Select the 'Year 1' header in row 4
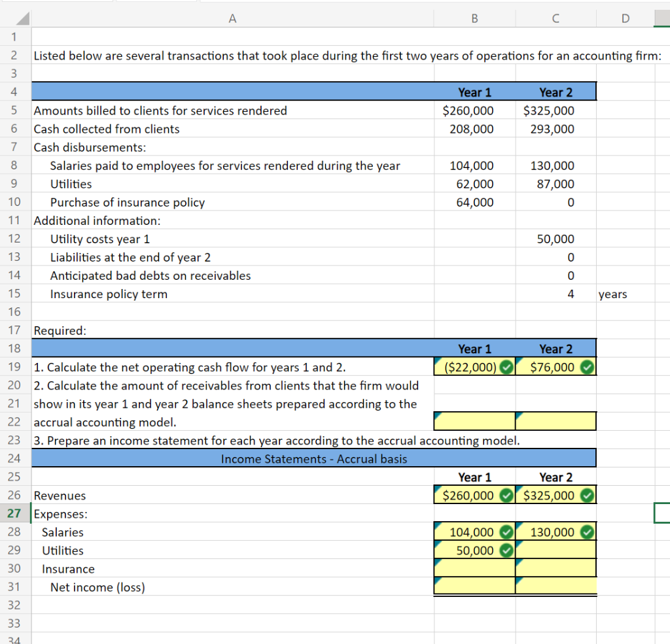The width and height of the screenshot is (670, 644). pyautogui.click(x=475, y=92)
